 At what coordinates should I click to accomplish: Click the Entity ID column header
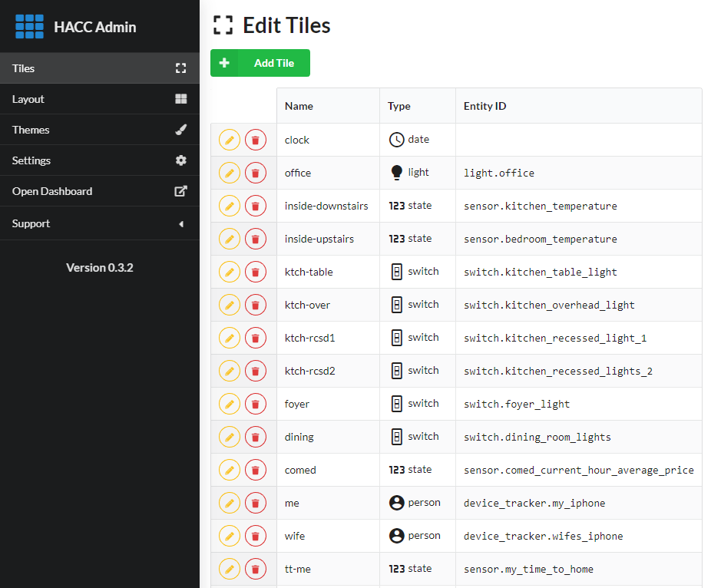(x=485, y=106)
